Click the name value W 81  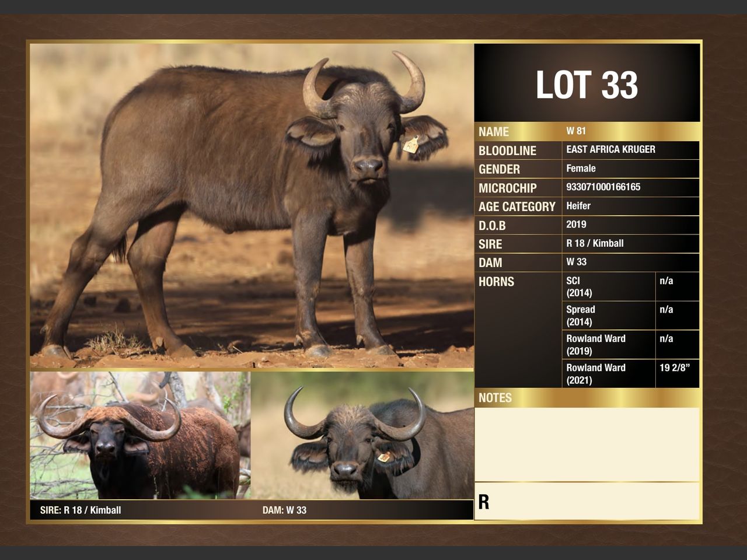tap(576, 131)
